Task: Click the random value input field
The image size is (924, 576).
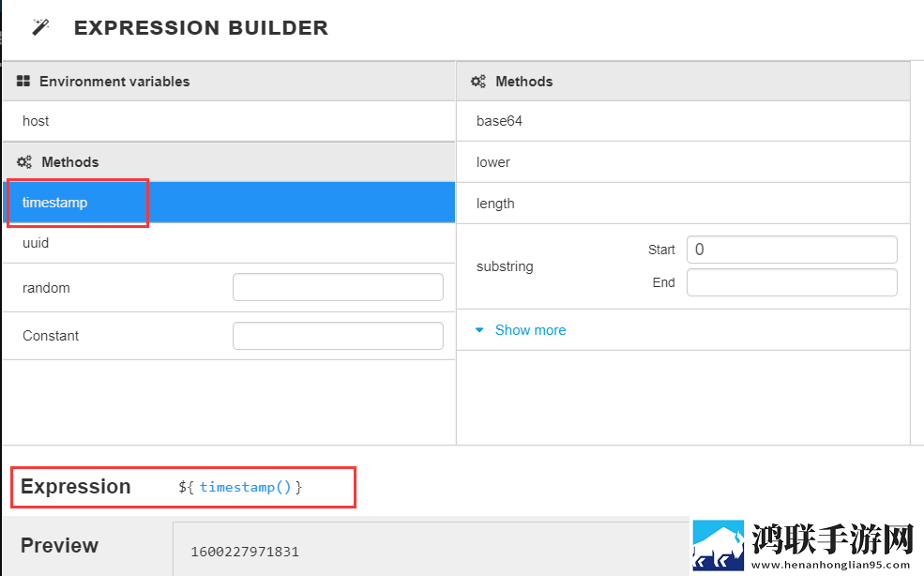Action: [x=338, y=287]
